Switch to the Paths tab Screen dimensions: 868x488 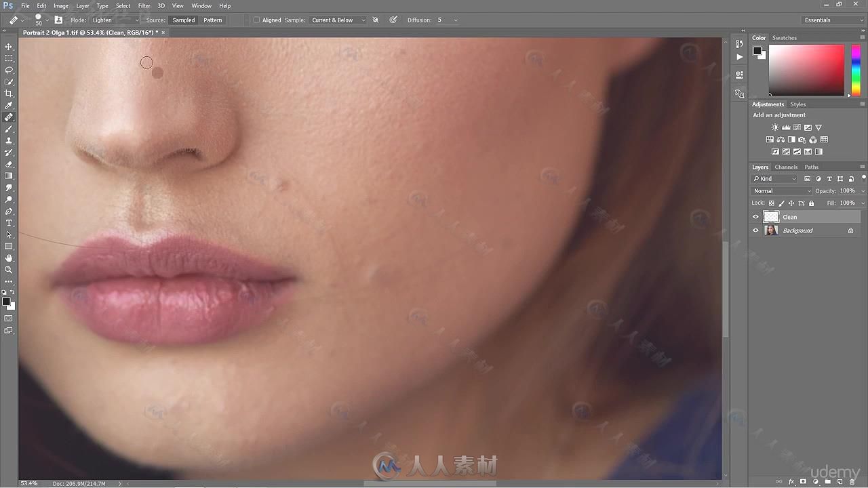812,167
